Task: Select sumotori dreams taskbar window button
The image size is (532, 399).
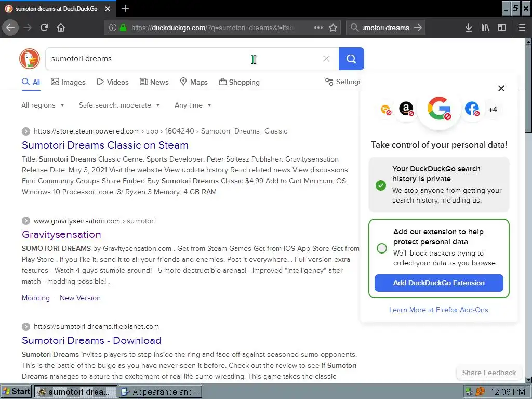Action: coord(76,392)
